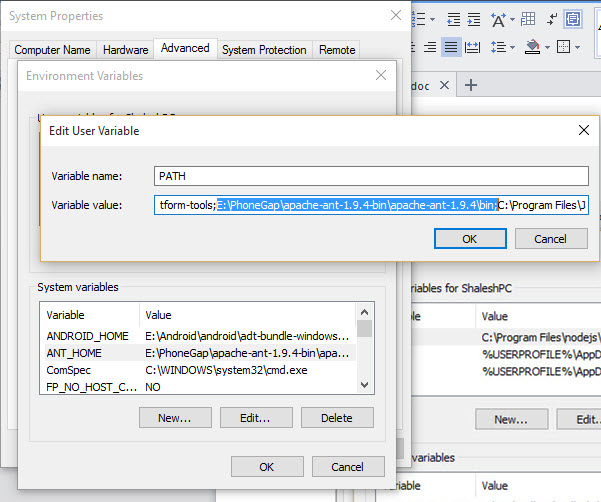Switch to the Hardware tab
Viewport: 601px width, 502px height.
126,50
